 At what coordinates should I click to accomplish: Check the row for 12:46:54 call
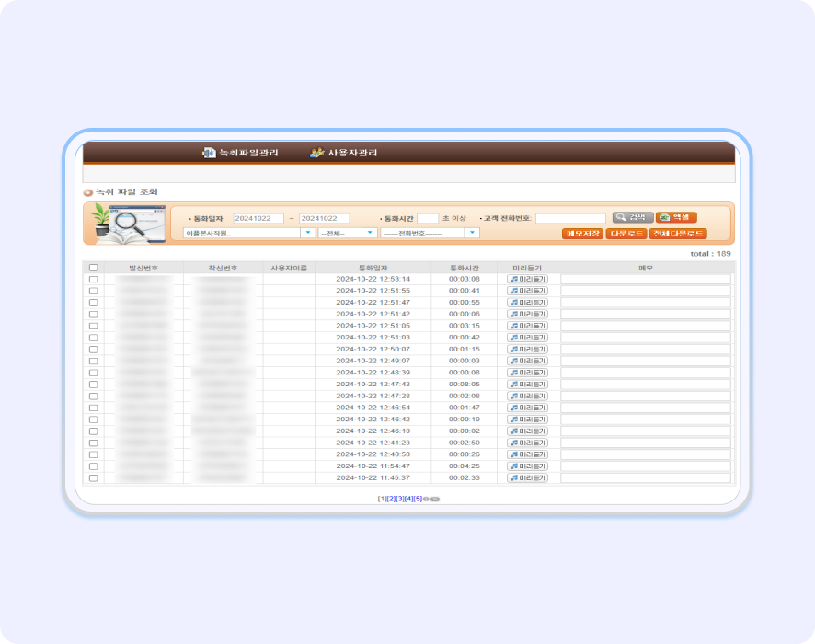[93, 408]
